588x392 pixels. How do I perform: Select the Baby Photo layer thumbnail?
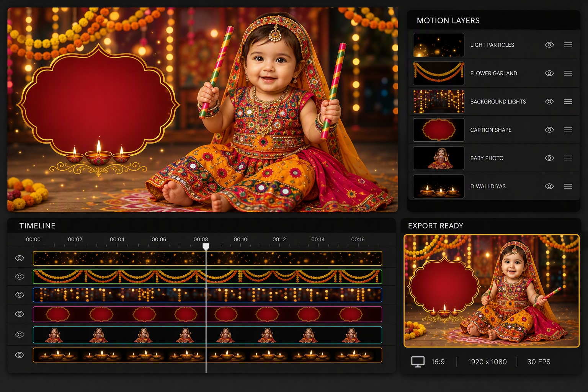coord(439,158)
